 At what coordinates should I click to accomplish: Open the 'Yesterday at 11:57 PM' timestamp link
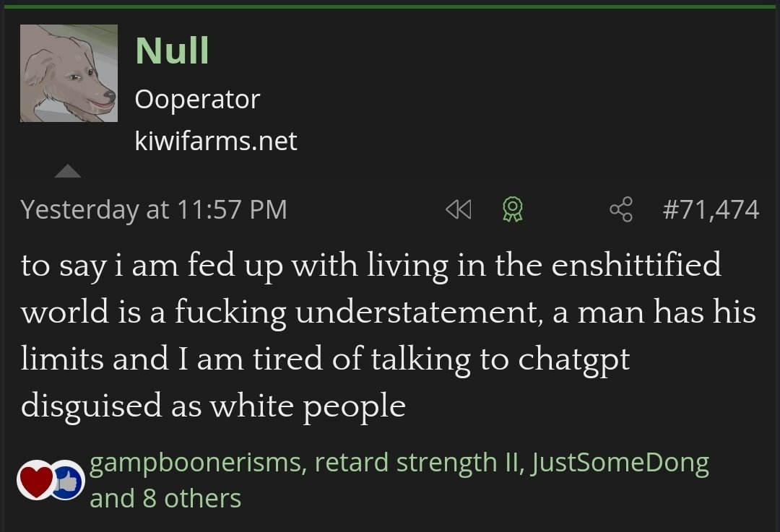pyautogui.click(x=154, y=210)
